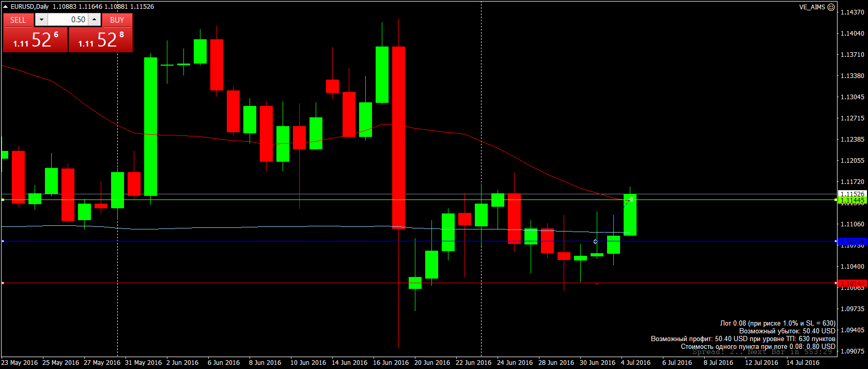Image resolution: width=868 pixels, height=369 pixels.
Task: Collapse the one-click trading panel triangle
Action: click(x=5, y=7)
